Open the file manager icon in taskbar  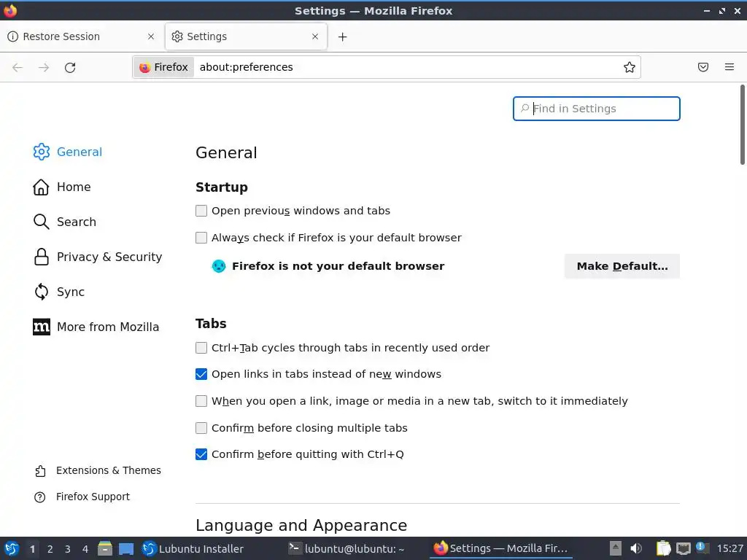pos(105,549)
